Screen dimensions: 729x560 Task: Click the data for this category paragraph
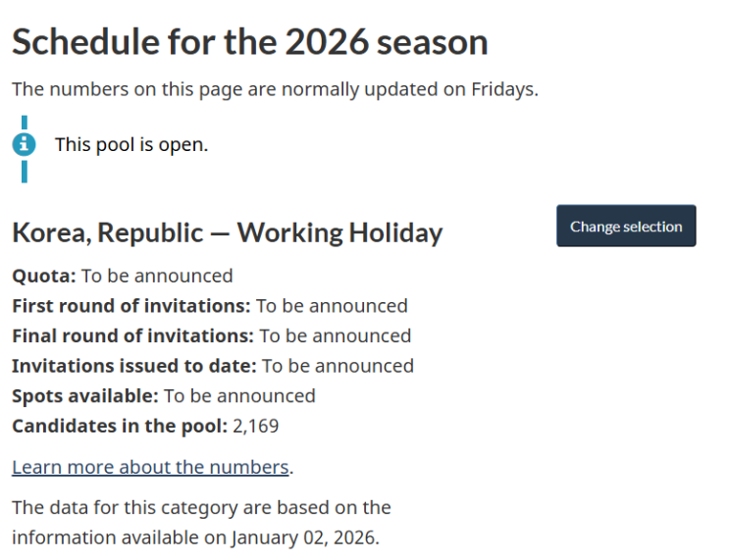pos(201,523)
